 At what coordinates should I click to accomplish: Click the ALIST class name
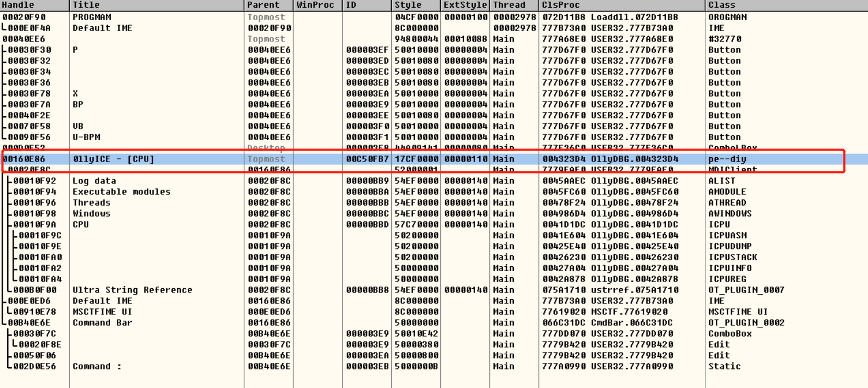[x=722, y=181]
